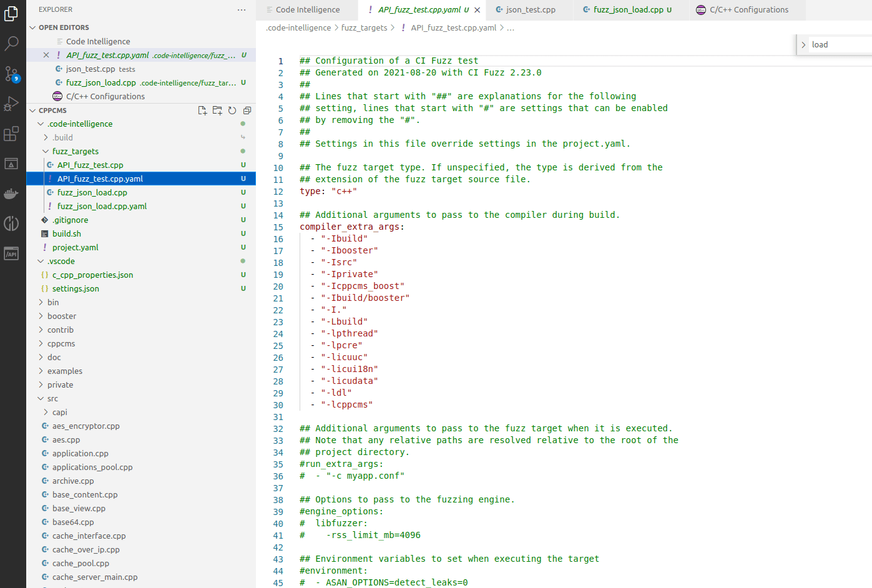The width and height of the screenshot is (872, 588).
Task: Open cache_server_main.cpp in src
Action: 141,577
